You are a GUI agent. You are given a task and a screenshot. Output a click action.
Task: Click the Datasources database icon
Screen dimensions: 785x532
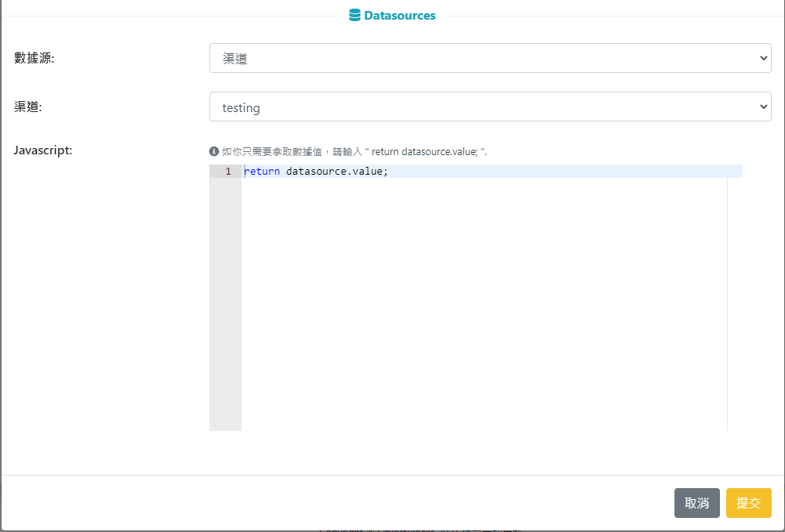[x=354, y=15]
